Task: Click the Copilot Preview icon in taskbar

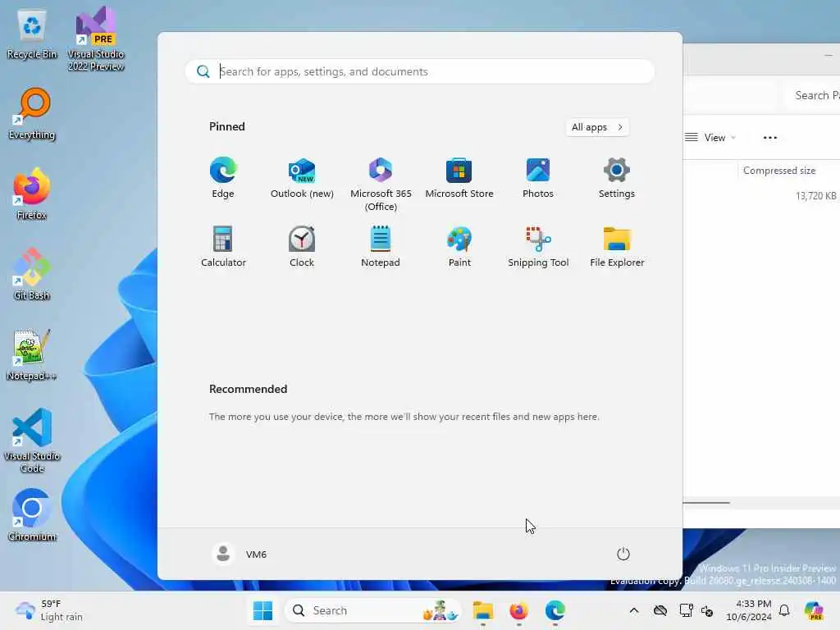Action: [x=813, y=610]
